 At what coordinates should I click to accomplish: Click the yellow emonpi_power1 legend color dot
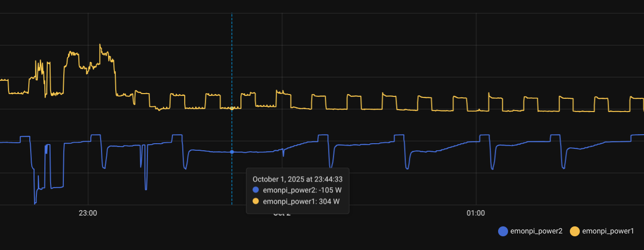(575, 231)
